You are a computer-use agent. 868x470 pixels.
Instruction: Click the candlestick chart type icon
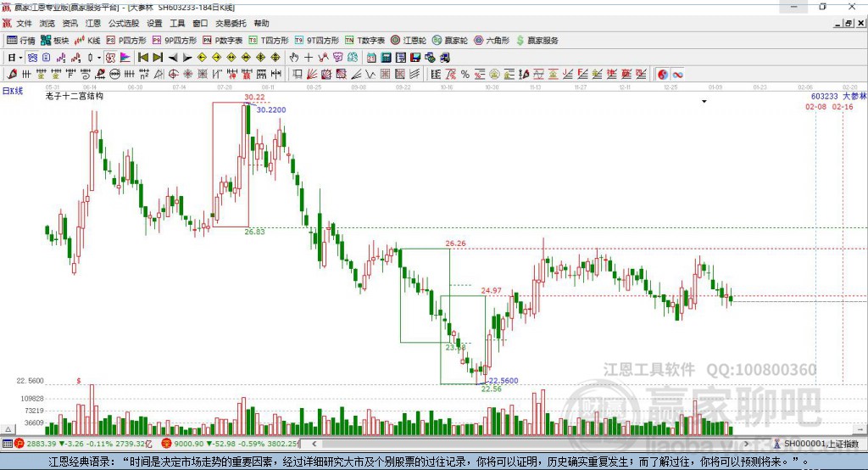pos(90,58)
